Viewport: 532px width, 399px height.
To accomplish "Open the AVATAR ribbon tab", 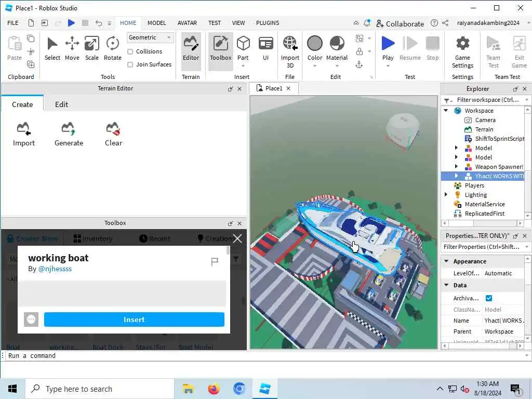I will tap(187, 23).
